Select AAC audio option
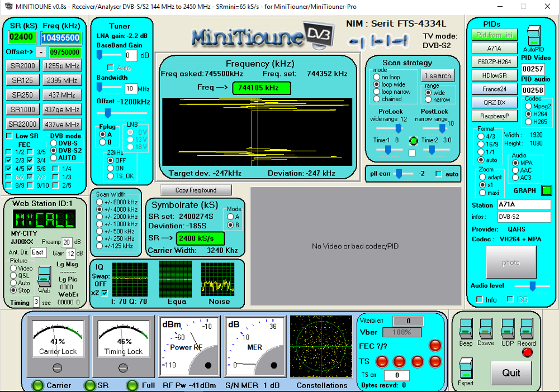 [515, 170]
